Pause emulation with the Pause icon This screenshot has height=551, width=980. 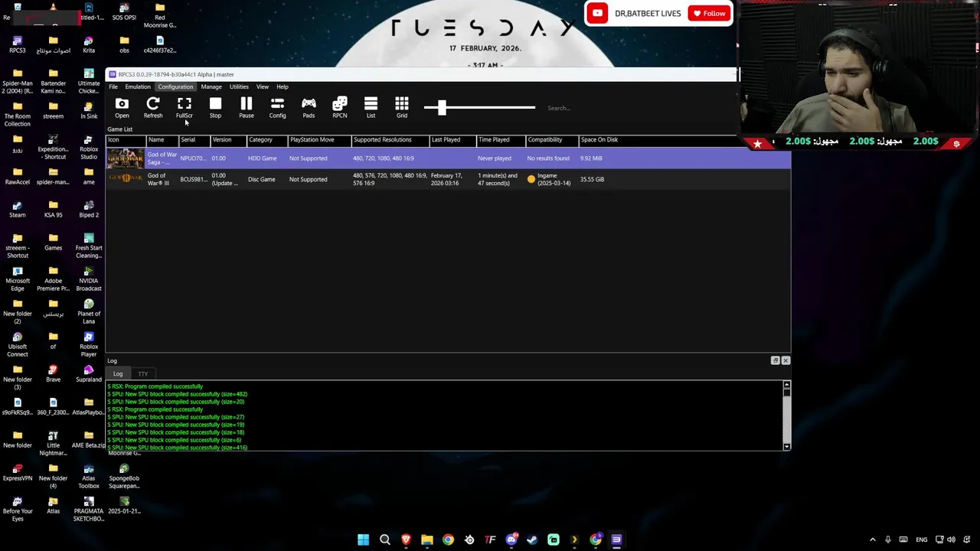point(246,108)
